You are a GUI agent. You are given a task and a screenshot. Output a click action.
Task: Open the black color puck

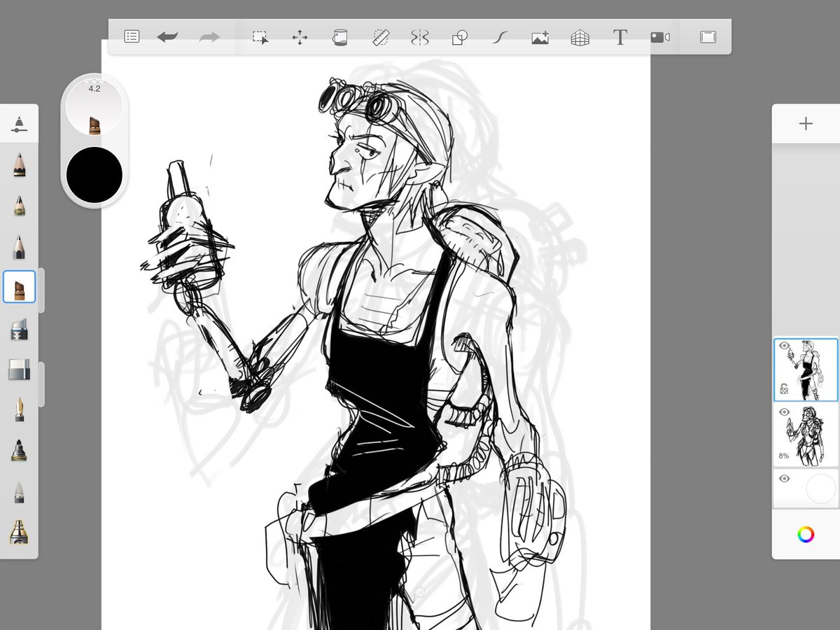pyautogui.click(x=94, y=175)
